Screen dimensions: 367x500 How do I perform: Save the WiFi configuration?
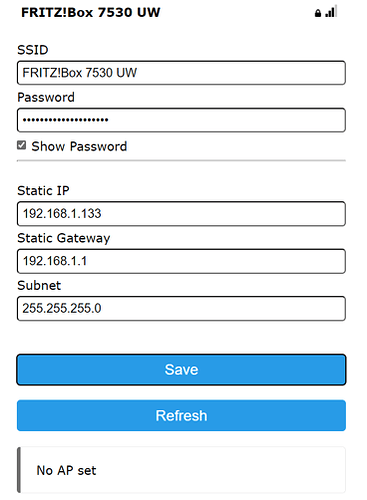(x=181, y=370)
